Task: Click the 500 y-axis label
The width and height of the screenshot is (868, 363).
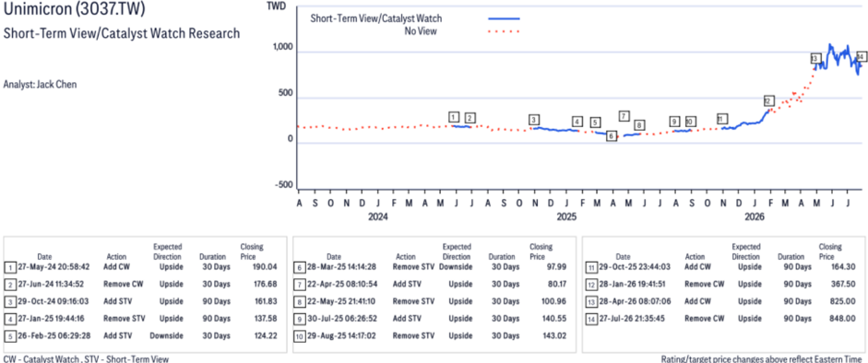Action: click(286, 94)
